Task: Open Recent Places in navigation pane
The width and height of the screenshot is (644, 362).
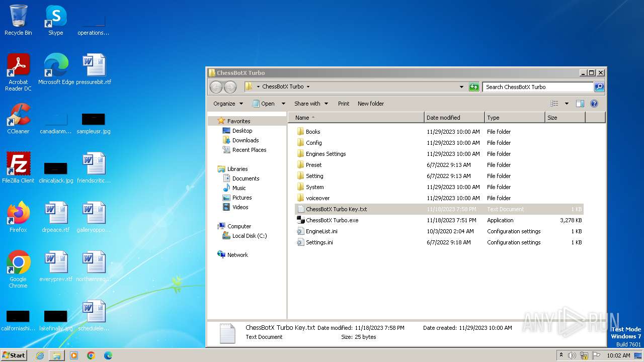Action: coord(249,150)
